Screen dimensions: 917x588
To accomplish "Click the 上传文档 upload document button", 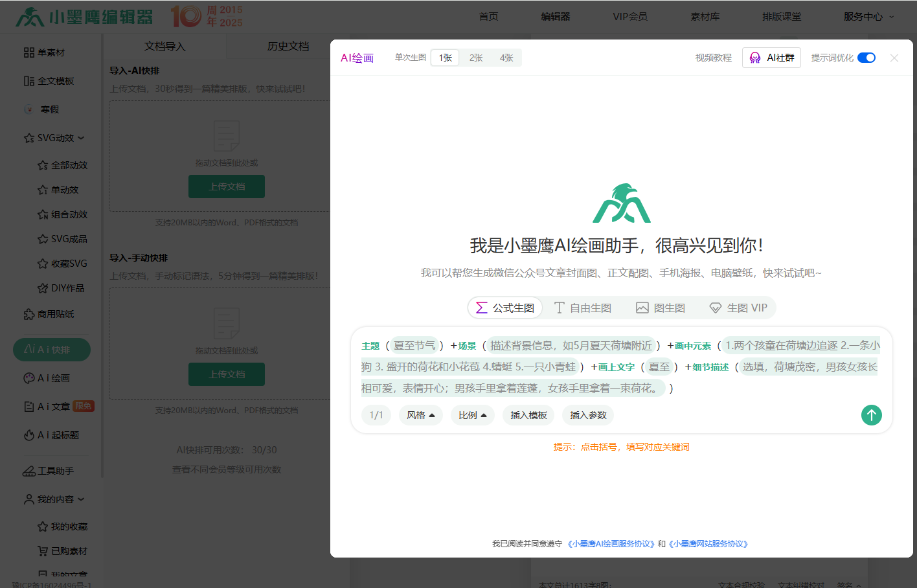I will point(226,186).
